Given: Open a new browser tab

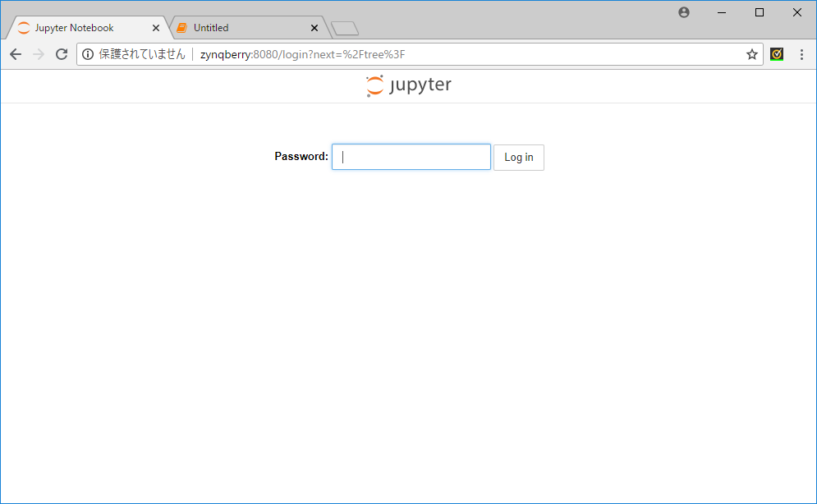Looking at the screenshot, I should (x=345, y=29).
